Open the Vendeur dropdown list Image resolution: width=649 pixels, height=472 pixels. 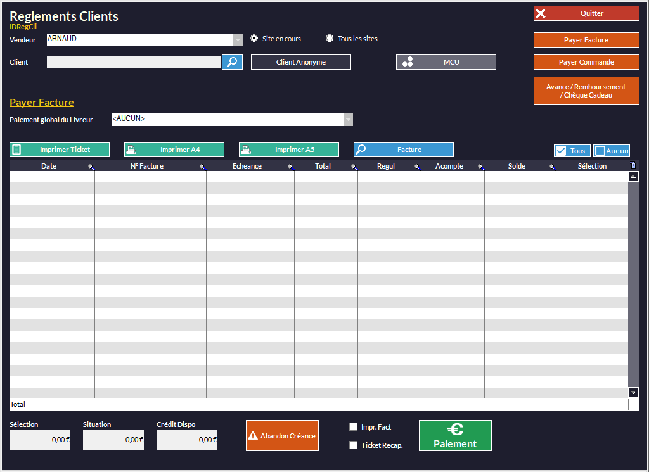pyautogui.click(x=238, y=40)
